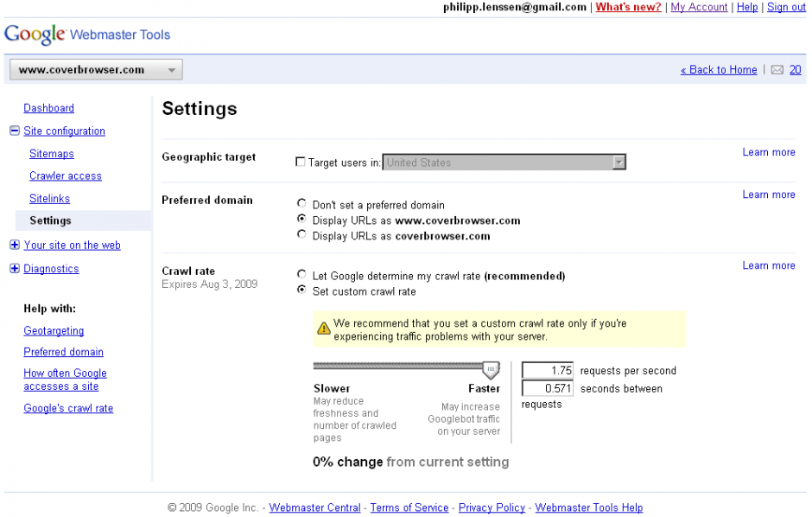Click the Google Webmaster Tools logo
The height and width of the screenshot is (517, 812).
click(x=87, y=35)
